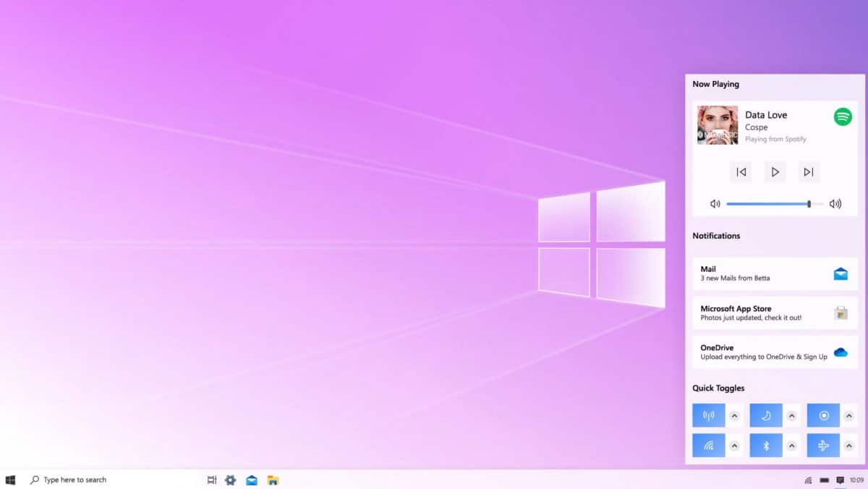Click the taskbar search box

point(72,480)
